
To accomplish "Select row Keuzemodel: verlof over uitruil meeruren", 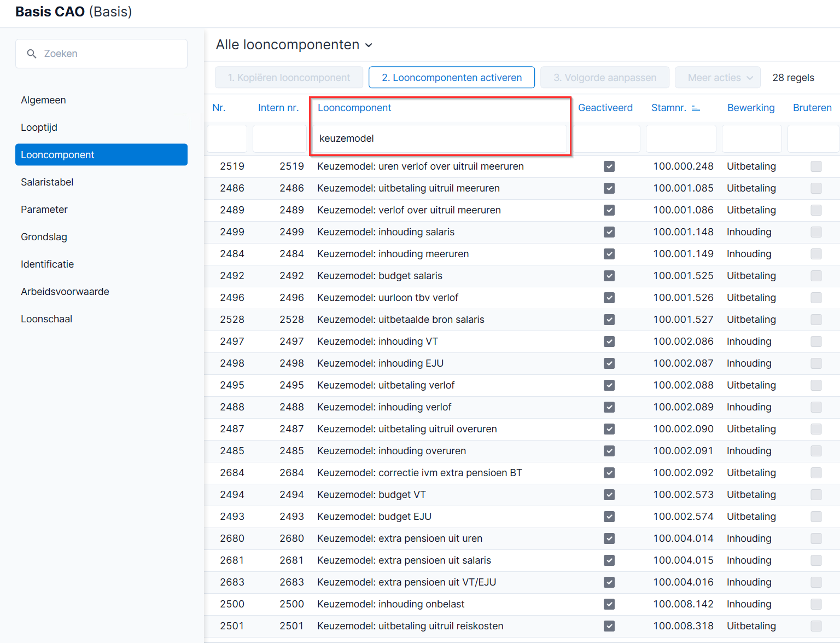I will tap(522, 210).
